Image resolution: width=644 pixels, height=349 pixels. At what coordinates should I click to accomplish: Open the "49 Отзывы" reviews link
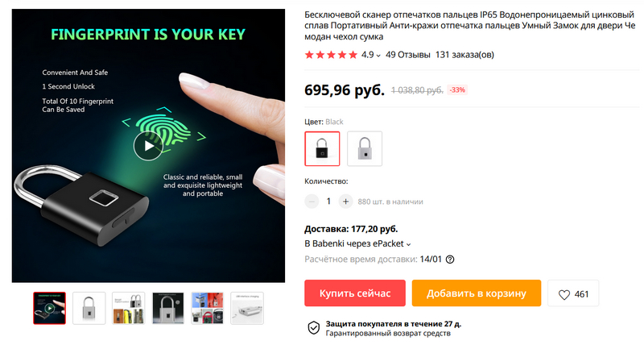[407, 55]
